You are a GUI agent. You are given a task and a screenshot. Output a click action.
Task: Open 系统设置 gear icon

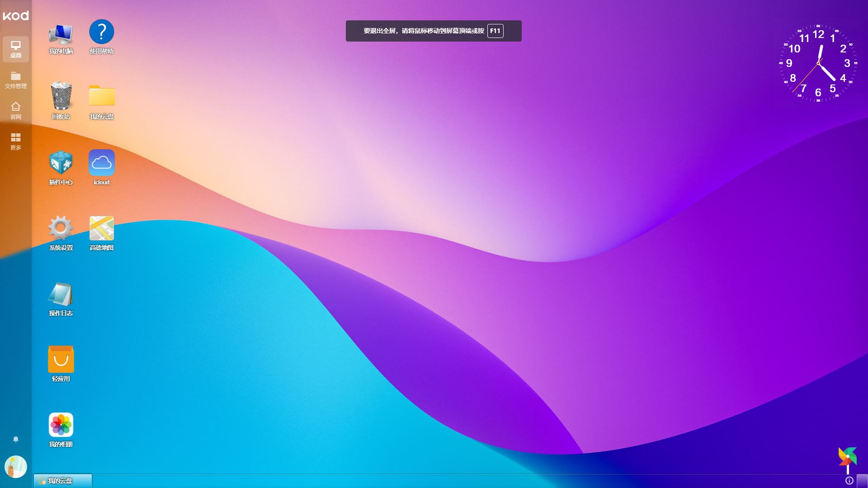tap(61, 228)
